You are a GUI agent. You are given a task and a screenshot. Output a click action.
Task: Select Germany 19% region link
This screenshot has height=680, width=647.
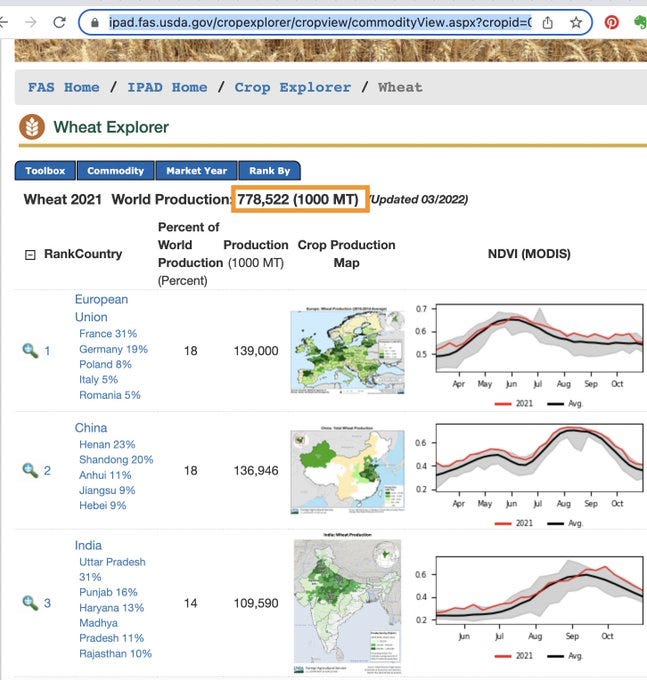click(113, 349)
